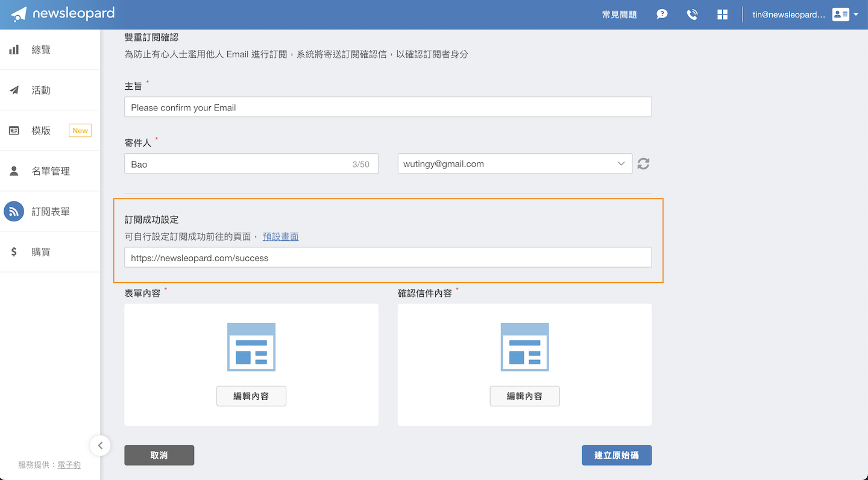Click the 模版 template icon
868x480 pixels.
pos(14,131)
